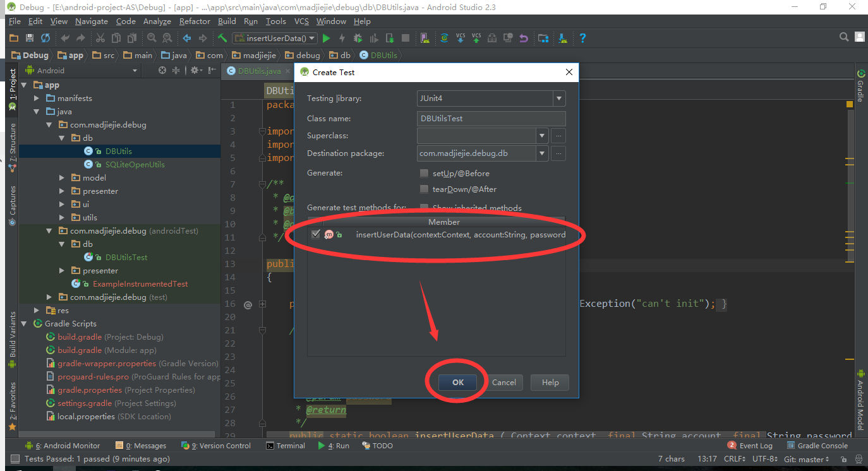Click the Synchronize toolbar icon

coord(45,38)
